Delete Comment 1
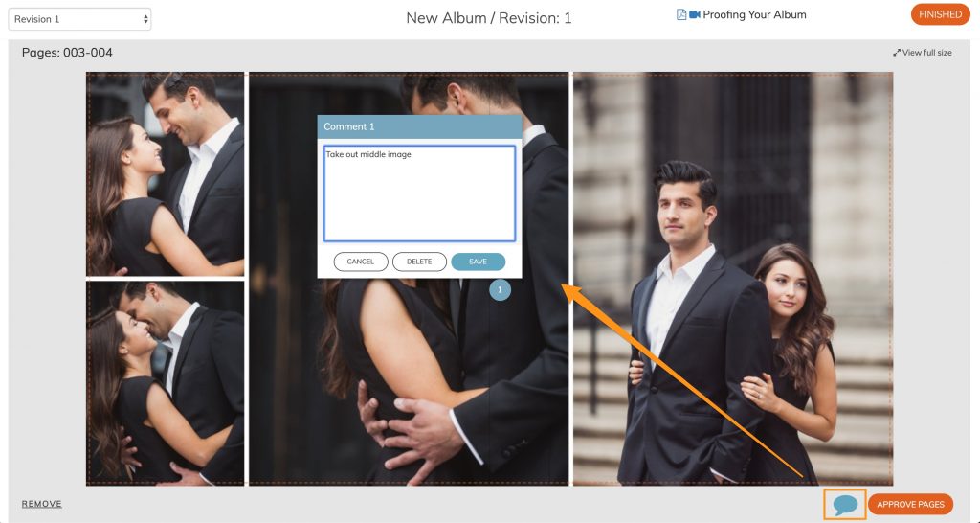The image size is (980, 523). point(419,261)
